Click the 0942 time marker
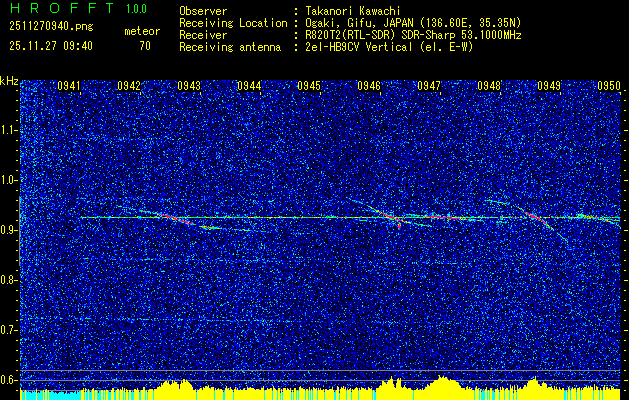The height and width of the screenshot is (400, 629). 129,86
